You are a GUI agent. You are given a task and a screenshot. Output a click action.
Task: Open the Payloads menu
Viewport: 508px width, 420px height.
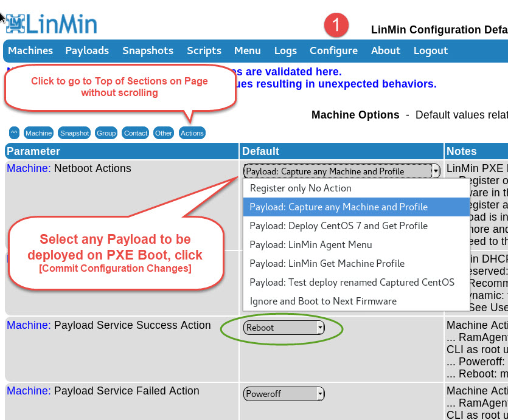87,50
